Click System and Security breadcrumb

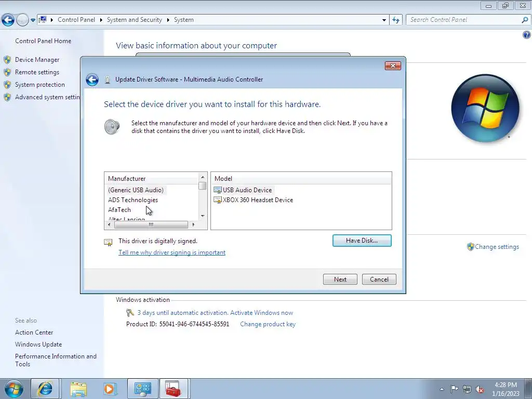(x=135, y=20)
